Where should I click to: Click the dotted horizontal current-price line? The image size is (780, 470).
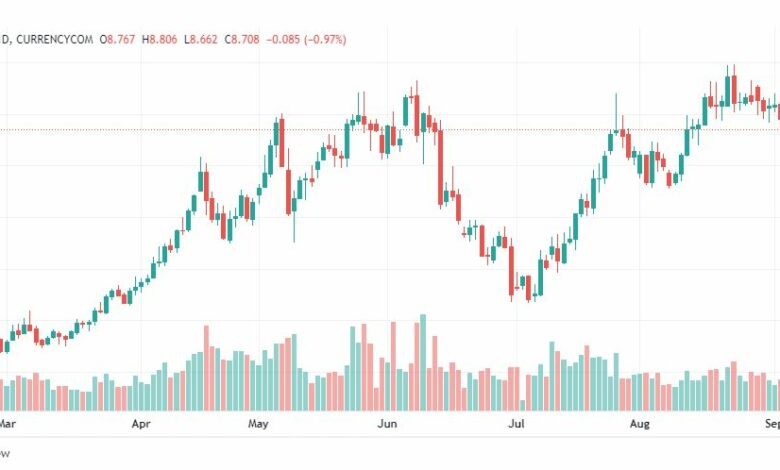(x=390, y=130)
